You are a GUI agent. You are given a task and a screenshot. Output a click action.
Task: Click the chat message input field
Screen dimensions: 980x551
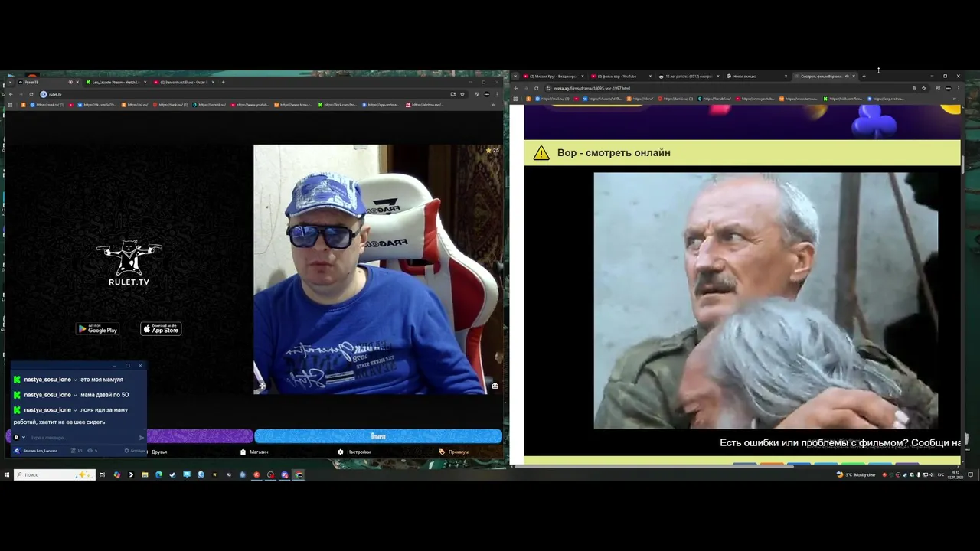[x=83, y=437]
